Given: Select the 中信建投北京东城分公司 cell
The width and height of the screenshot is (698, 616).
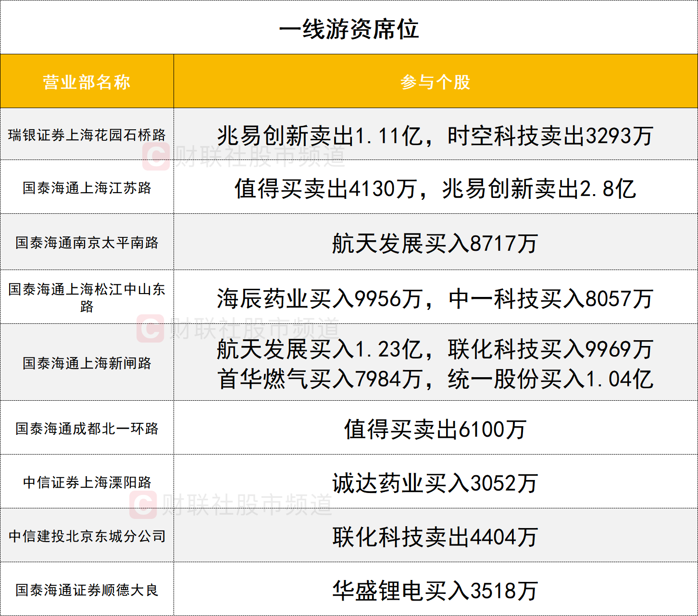Looking at the screenshot, I should (x=87, y=536).
